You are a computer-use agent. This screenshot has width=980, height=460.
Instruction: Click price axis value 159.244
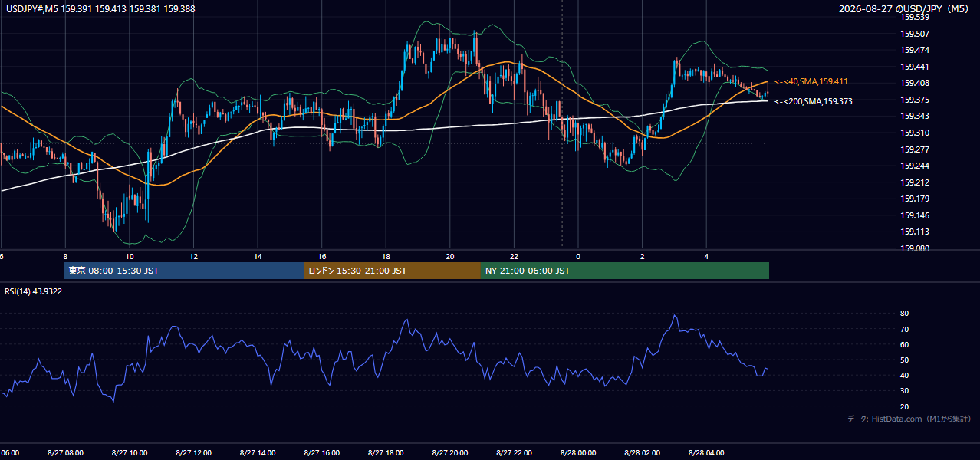coord(914,166)
